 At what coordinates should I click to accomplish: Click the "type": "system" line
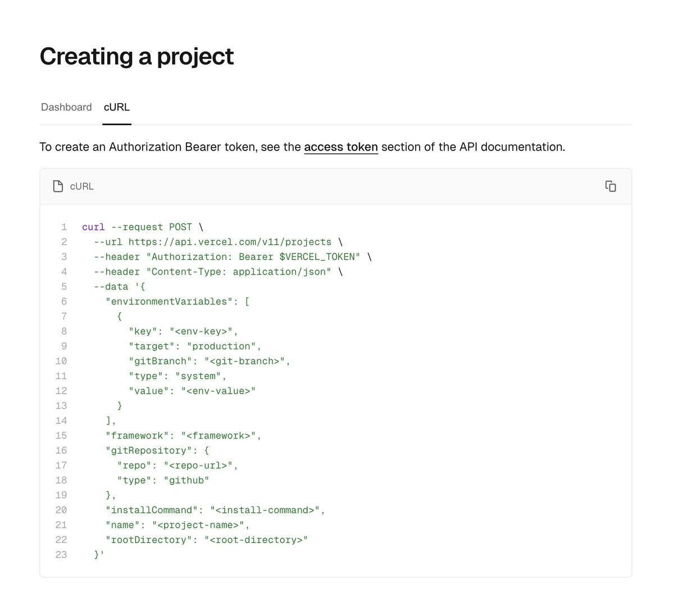(x=177, y=376)
